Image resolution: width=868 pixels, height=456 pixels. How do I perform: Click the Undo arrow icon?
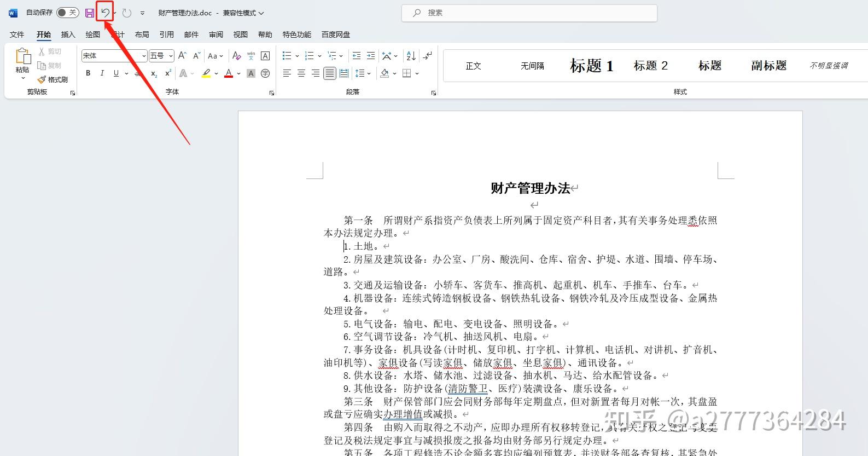coord(105,13)
